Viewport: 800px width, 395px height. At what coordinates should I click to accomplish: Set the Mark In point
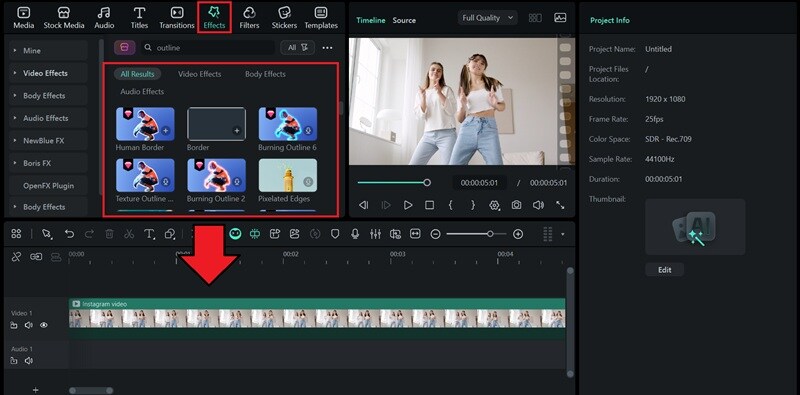tap(451, 205)
